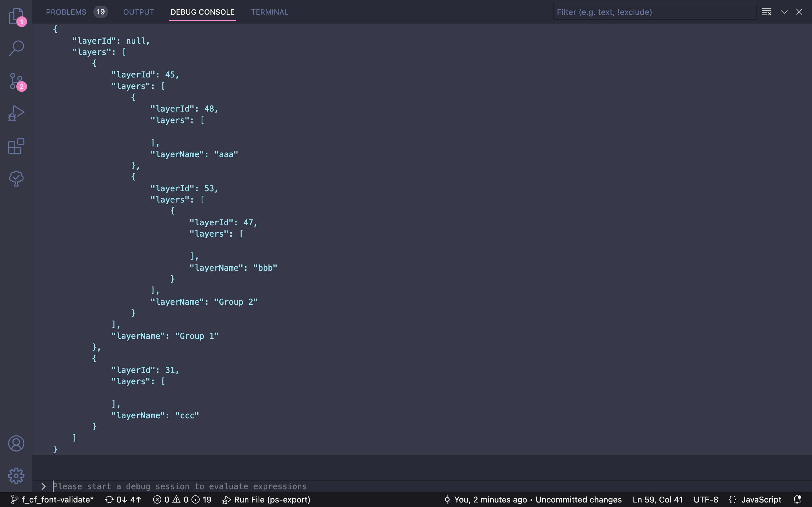The width and height of the screenshot is (812, 507).
Task: Open the Extensions view
Action: pos(16,146)
